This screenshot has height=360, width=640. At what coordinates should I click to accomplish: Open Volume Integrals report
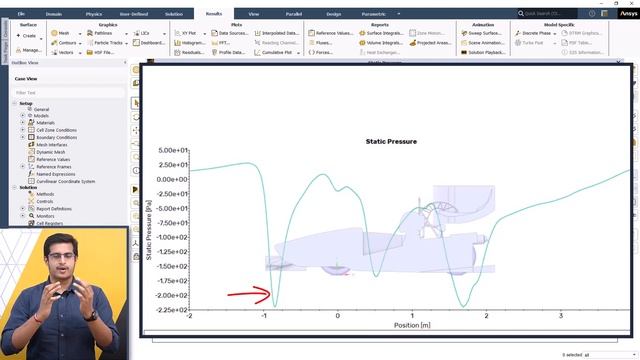click(381, 43)
